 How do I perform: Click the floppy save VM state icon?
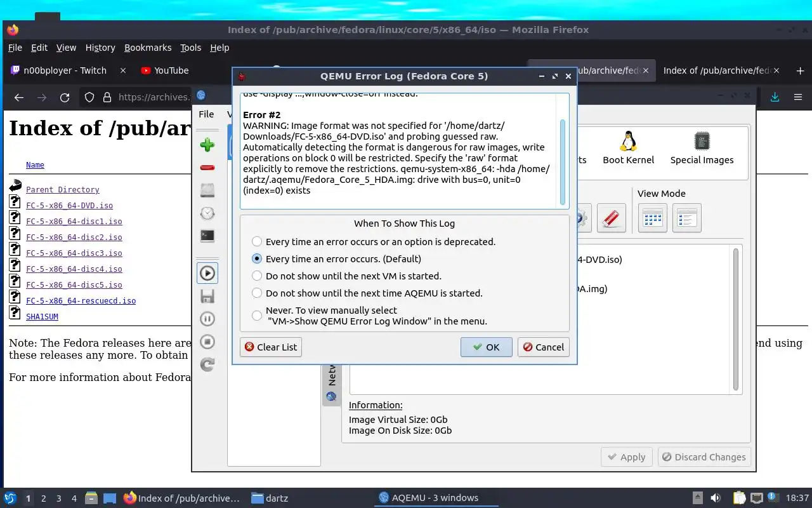pos(207,296)
